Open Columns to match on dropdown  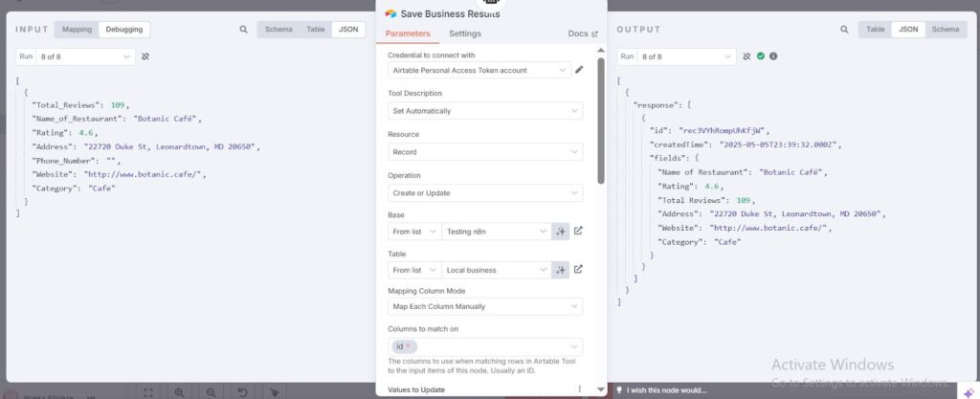485,346
